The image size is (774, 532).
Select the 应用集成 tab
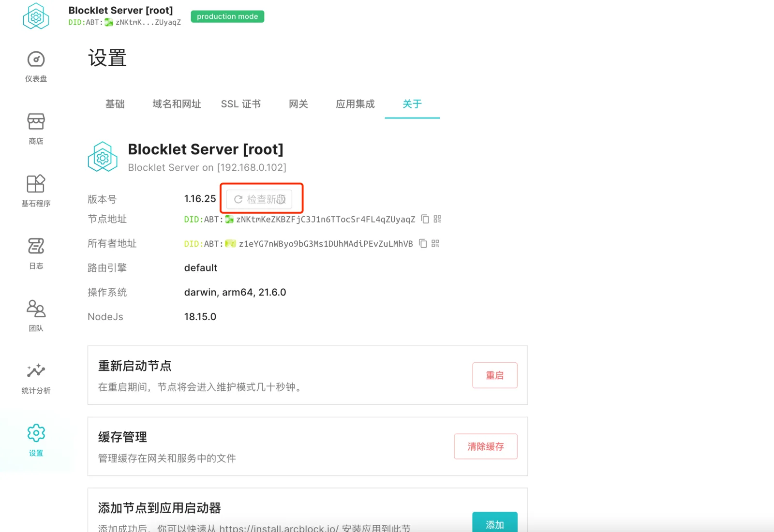pyautogui.click(x=355, y=104)
